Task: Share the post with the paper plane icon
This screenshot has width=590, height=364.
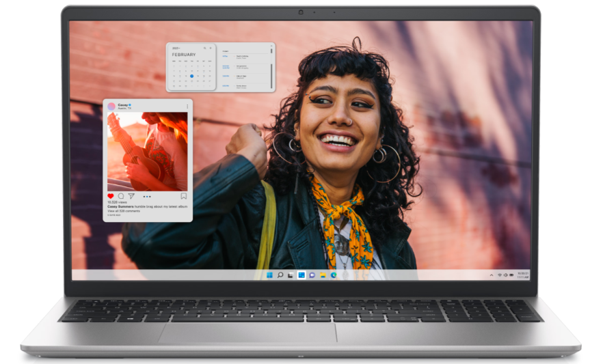Action: pos(131,196)
